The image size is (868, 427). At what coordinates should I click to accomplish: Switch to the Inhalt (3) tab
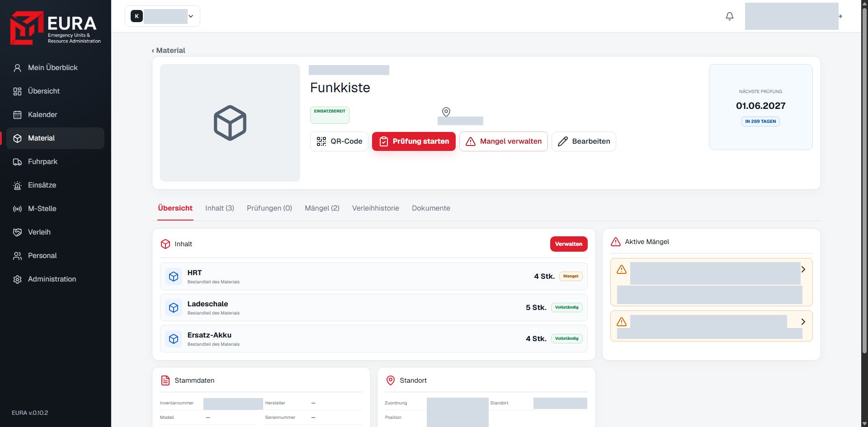[x=220, y=208]
